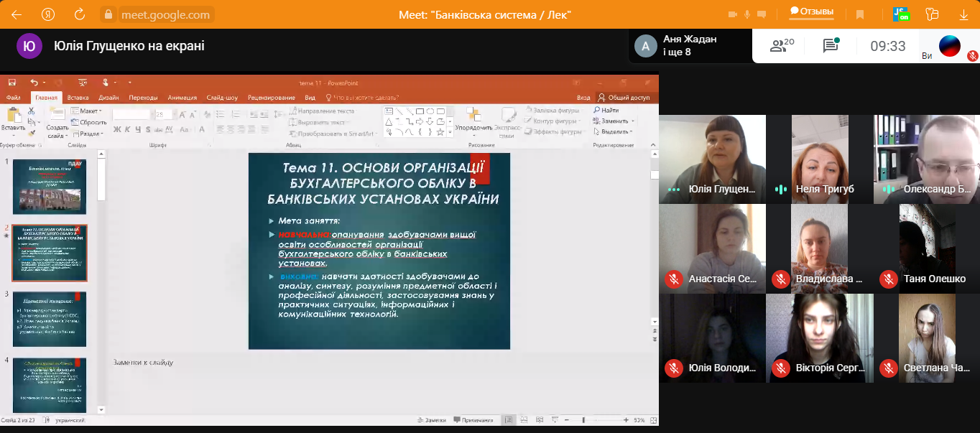Go back using the browser back arrow
The width and height of the screenshot is (980, 433).
tap(17, 14)
